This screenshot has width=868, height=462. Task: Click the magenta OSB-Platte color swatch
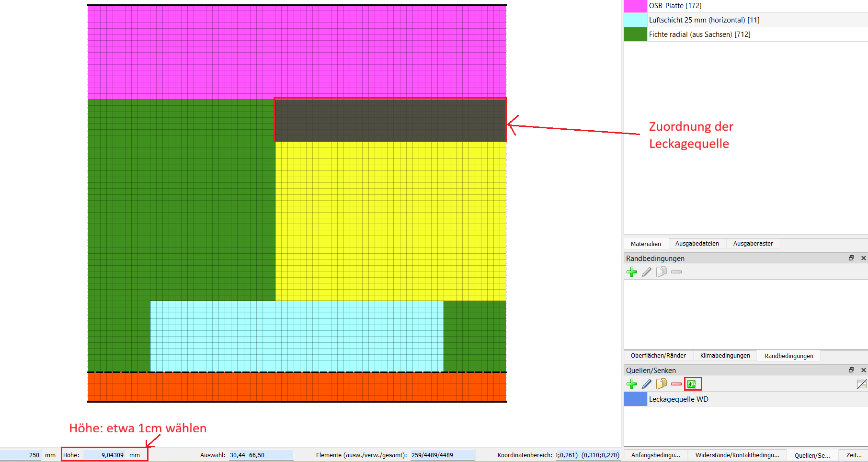[x=636, y=6]
